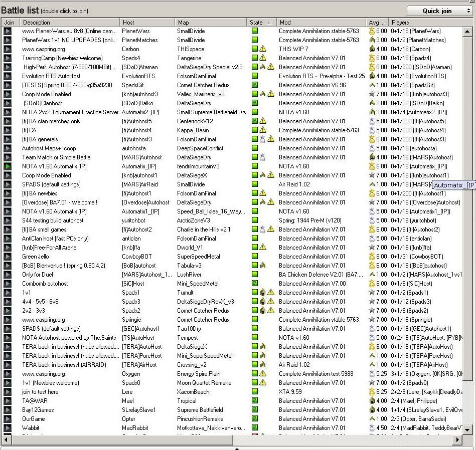The width and height of the screenshot is (476, 450).
Task: Select mod 'Evolution RTS - Pre-alpha - Test 25'
Action: pos(322,76)
